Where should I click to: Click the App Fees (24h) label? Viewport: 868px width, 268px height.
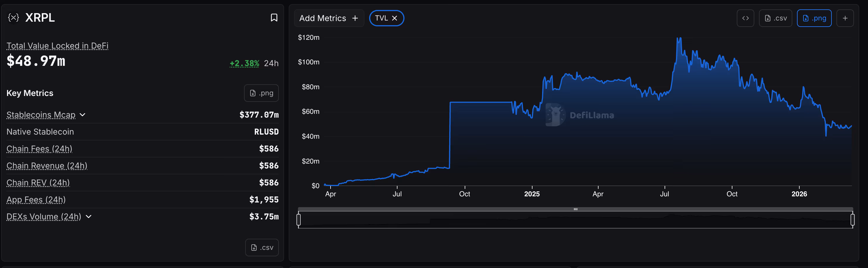point(36,200)
